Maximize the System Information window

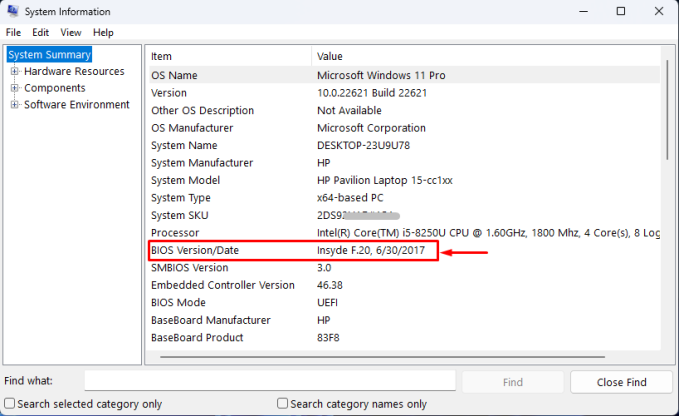click(x=620, y=12)
